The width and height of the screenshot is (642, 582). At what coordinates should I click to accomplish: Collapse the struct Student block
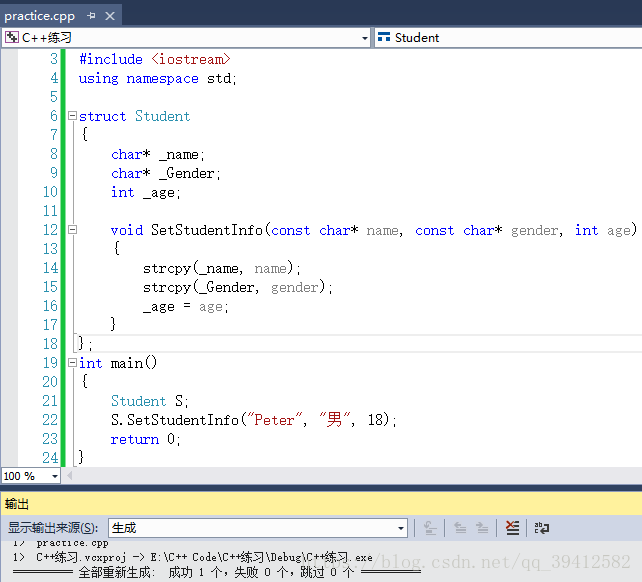[x=72, y=116]
